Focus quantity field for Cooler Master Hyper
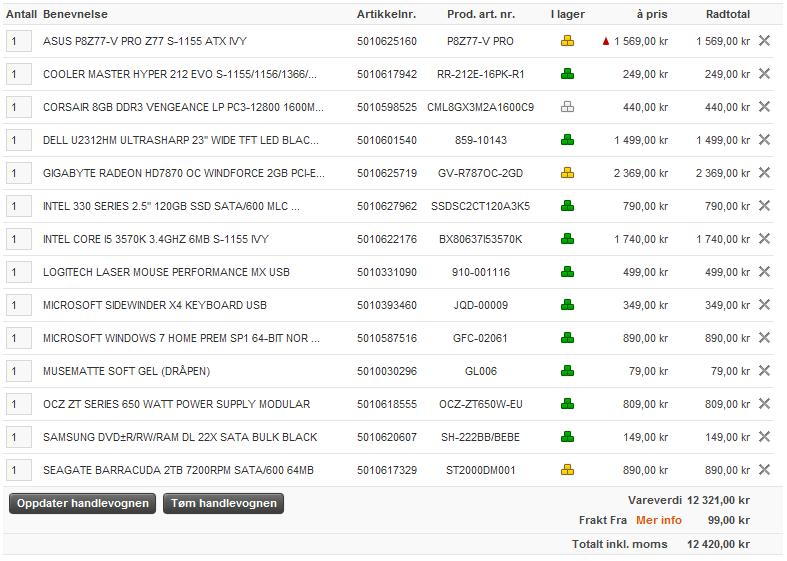 (x=19, y=74)
